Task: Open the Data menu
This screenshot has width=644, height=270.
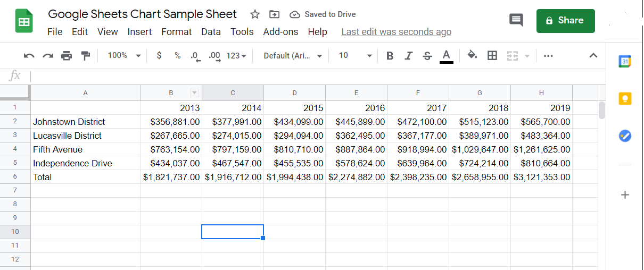Action: 211,32
